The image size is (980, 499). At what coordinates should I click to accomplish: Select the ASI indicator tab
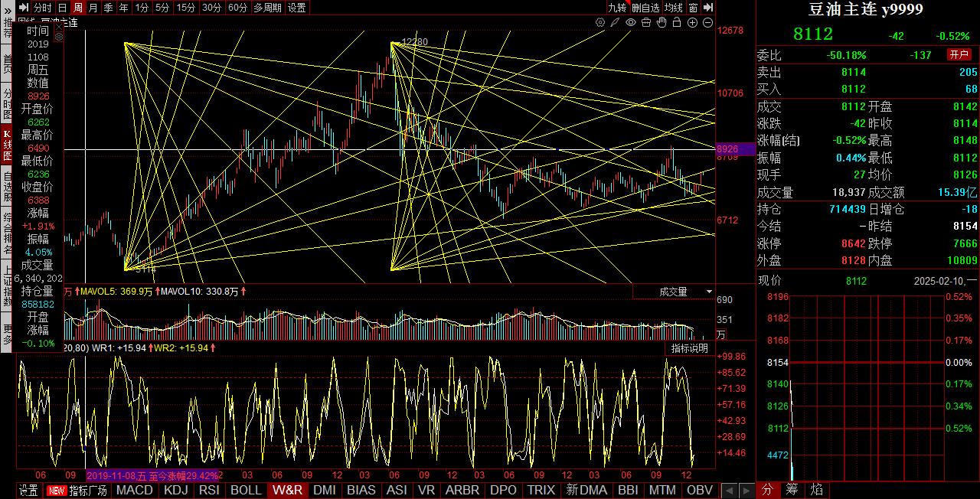(397, 491)
